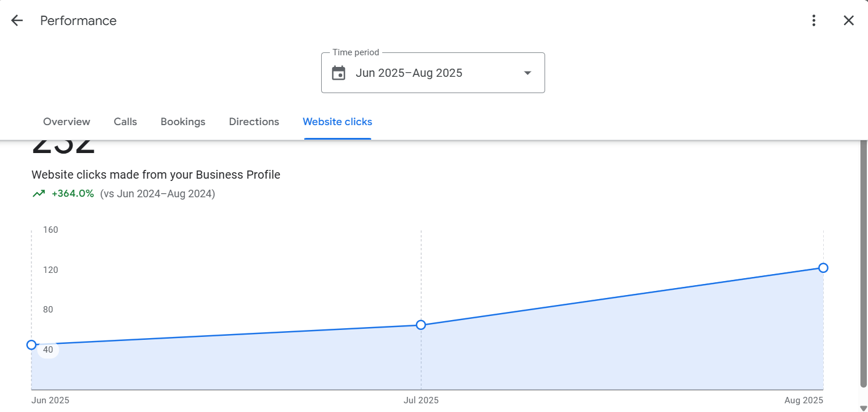Open the three-dot more options menu
The image size is (868, 412).
[x=814, y=20]
